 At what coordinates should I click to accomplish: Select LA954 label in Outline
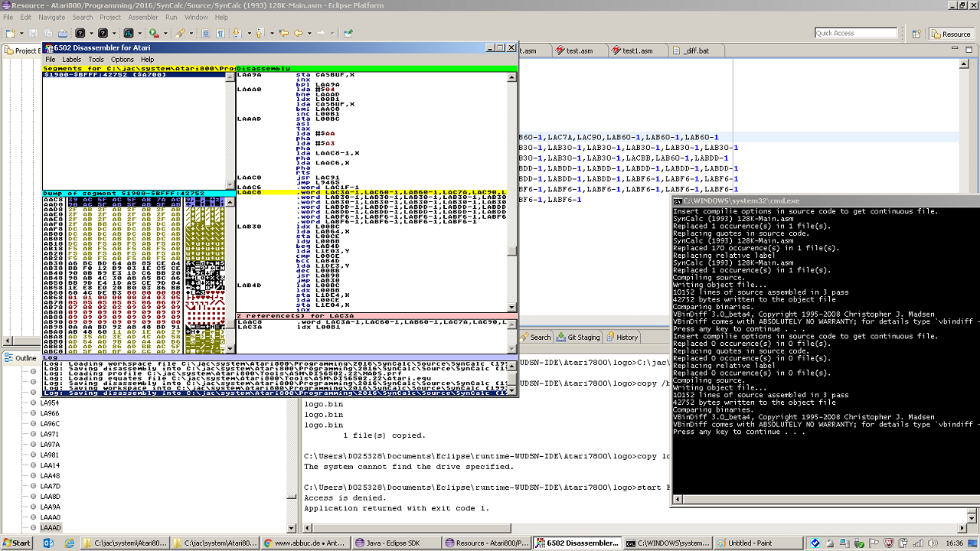[x=50, y=403]
